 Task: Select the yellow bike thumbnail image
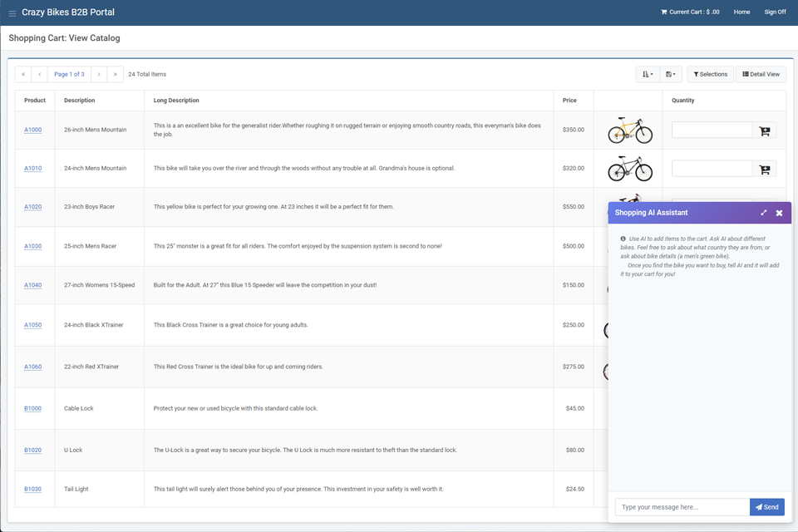pyautogui.click(x=630, y=130)
